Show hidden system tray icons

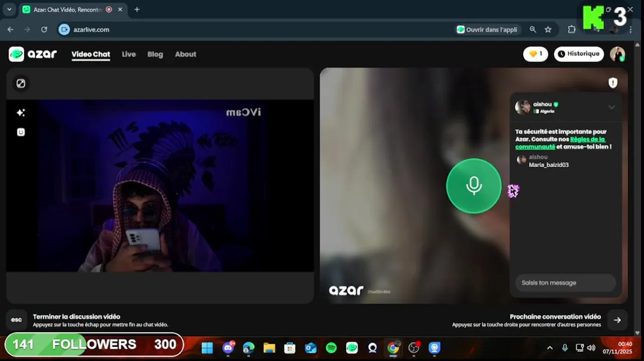[x=550, y=347]
